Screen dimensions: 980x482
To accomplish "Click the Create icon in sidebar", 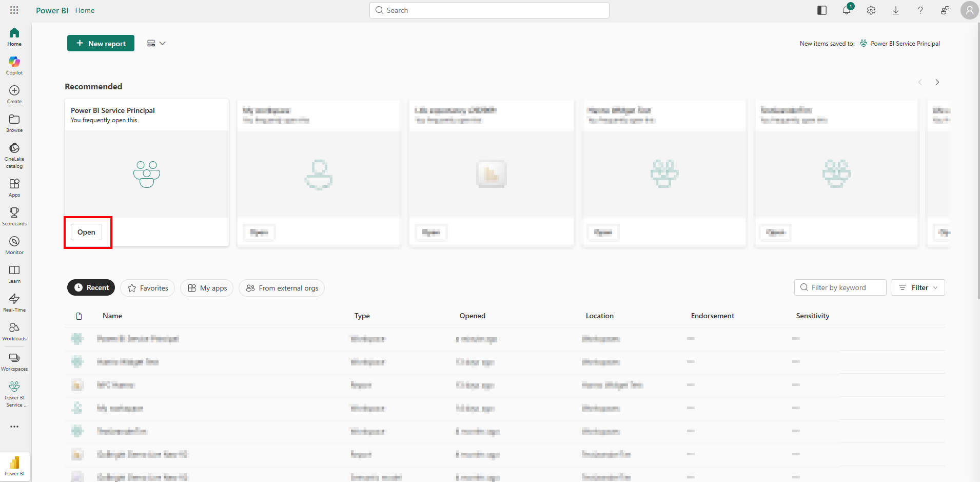I will [x=14, y=94].
